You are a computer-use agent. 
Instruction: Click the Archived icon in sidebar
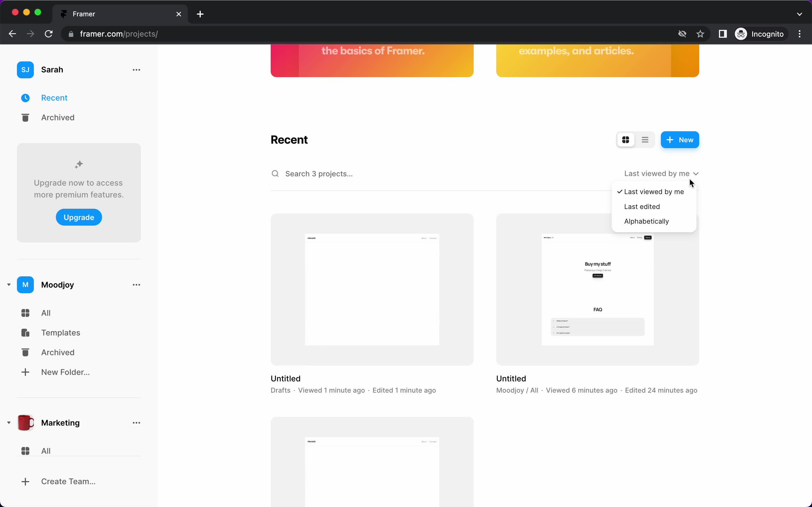click(x=25, y=117)
